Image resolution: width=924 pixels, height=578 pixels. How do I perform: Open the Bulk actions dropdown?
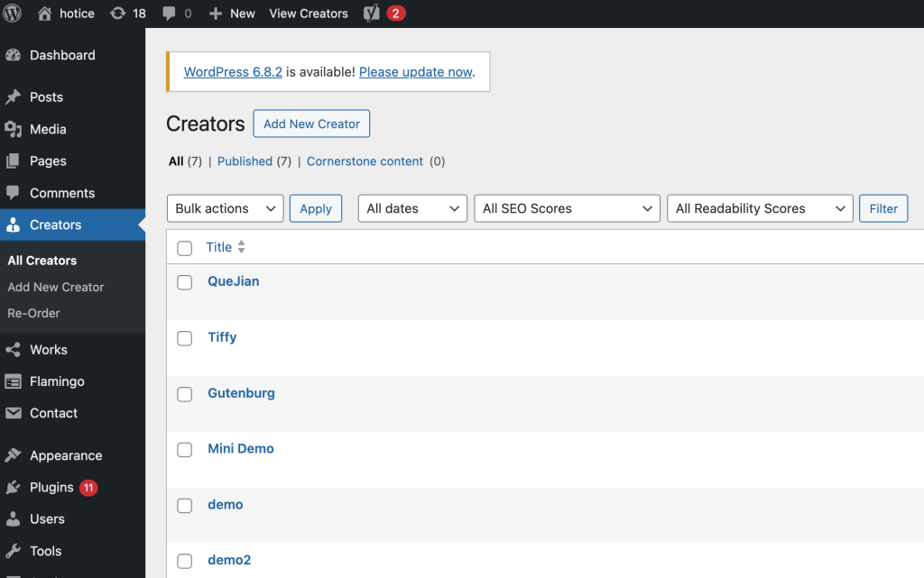tap(225, 208)
